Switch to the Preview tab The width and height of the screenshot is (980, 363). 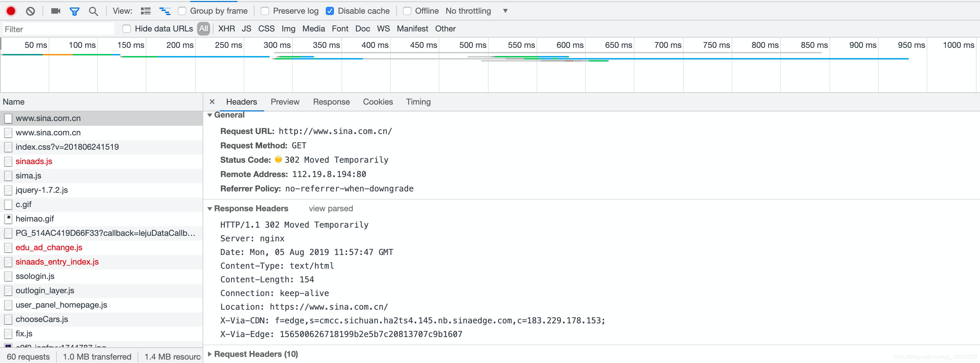click(285, 102)
